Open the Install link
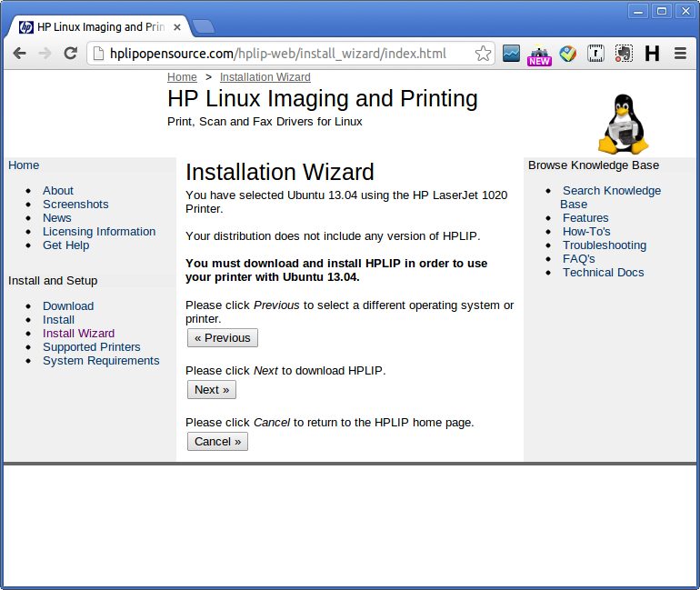 [x=58, y=320]
